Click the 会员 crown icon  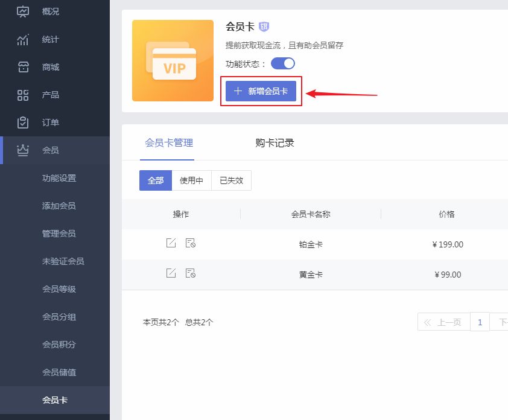[x=23, y=150]
